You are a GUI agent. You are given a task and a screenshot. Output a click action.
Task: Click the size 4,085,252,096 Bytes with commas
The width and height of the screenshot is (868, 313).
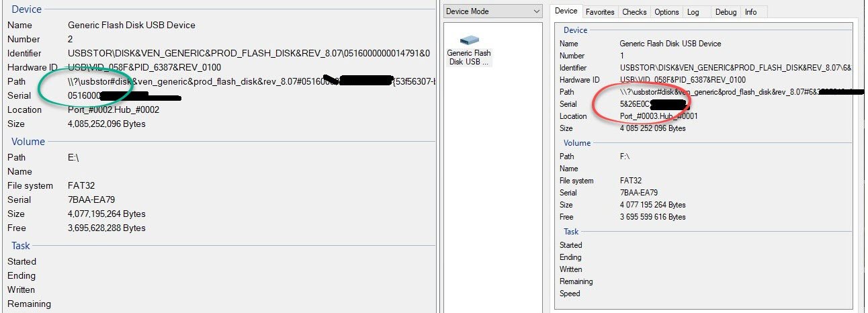pyautogui.click(x=106, y=124)
